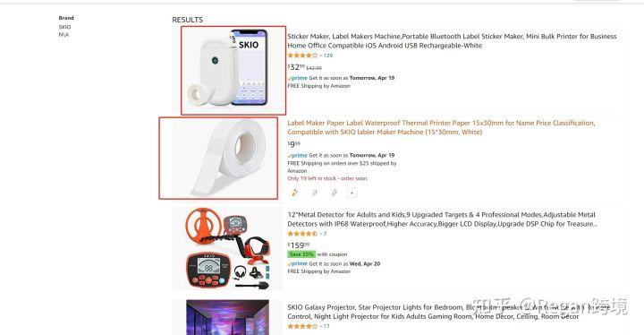Open 12" Metal Detector title link

pyautogui.click(x=443, y=219)
